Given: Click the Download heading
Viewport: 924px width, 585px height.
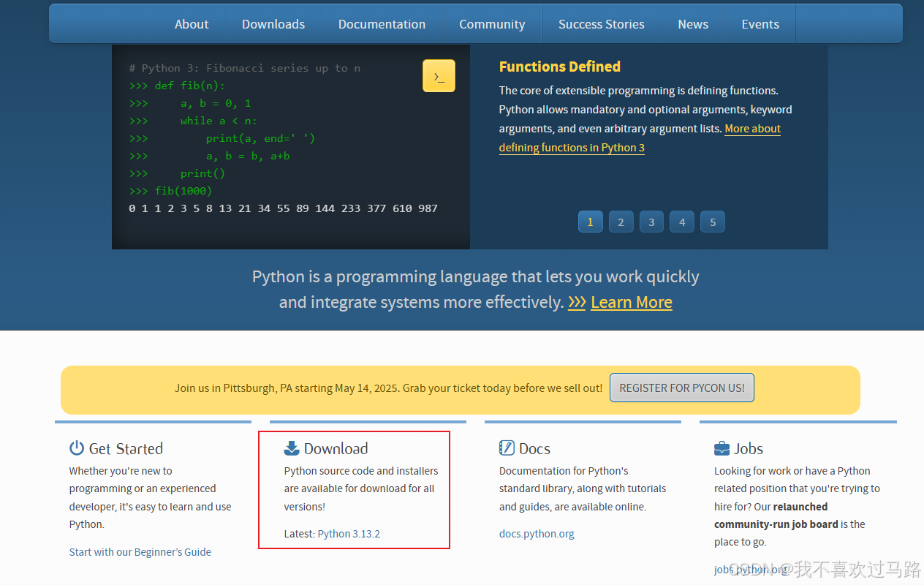Looking at the screenshot, I should click(x=336, y=448).
